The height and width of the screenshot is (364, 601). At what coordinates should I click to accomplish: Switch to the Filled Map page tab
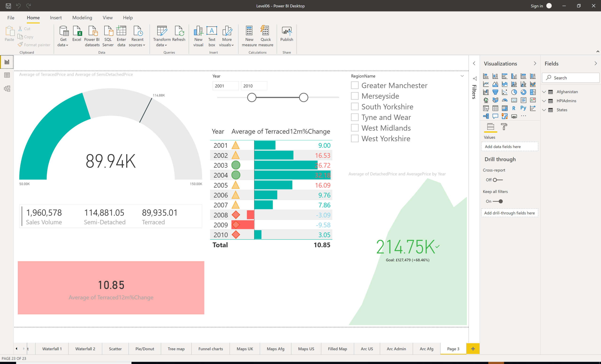(x=337, y=349)
